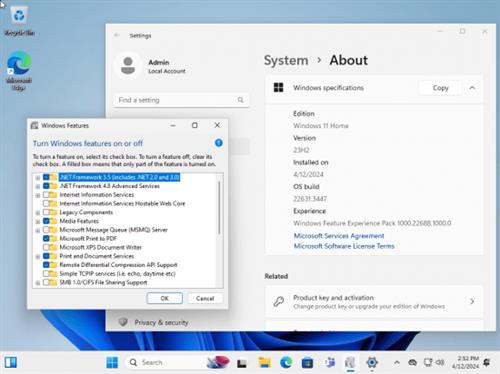Click the search highlight image on taskbar

tap(218, 362)
